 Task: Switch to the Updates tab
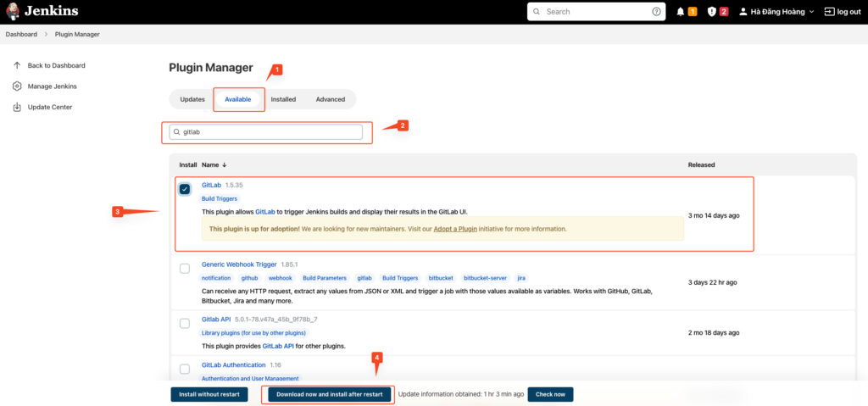point(192,100)
